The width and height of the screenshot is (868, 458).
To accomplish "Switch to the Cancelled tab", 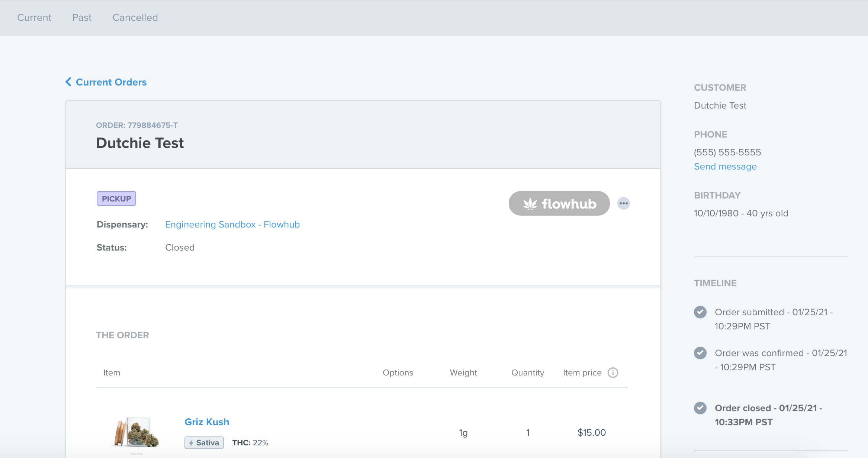I will tap(135, 17).
